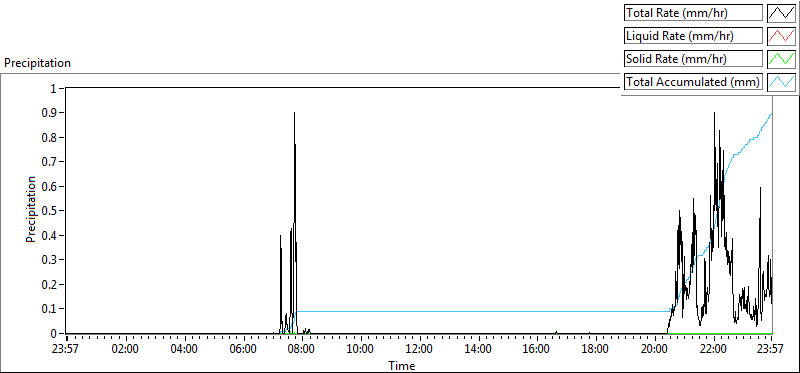
Task: Click the 23:57 start time axis label
Action: pyautogui.click(x=66, y=349)
